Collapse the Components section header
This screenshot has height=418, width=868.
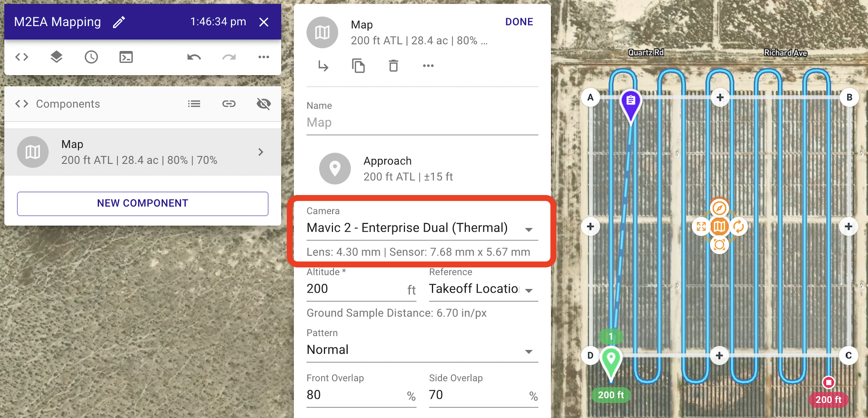[x=22, y=104]
